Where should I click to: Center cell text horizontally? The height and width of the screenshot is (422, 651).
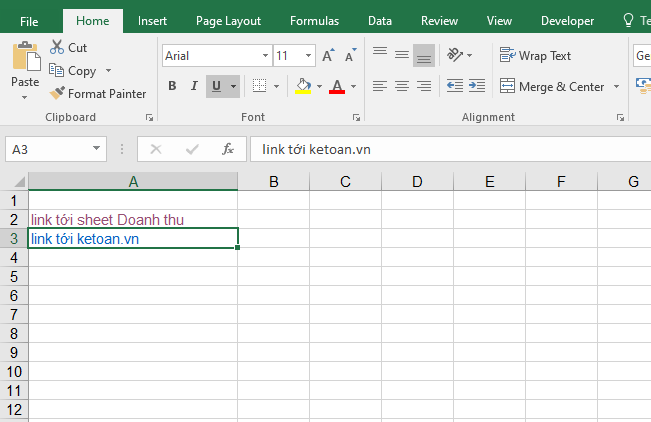[x=401, y=86]
